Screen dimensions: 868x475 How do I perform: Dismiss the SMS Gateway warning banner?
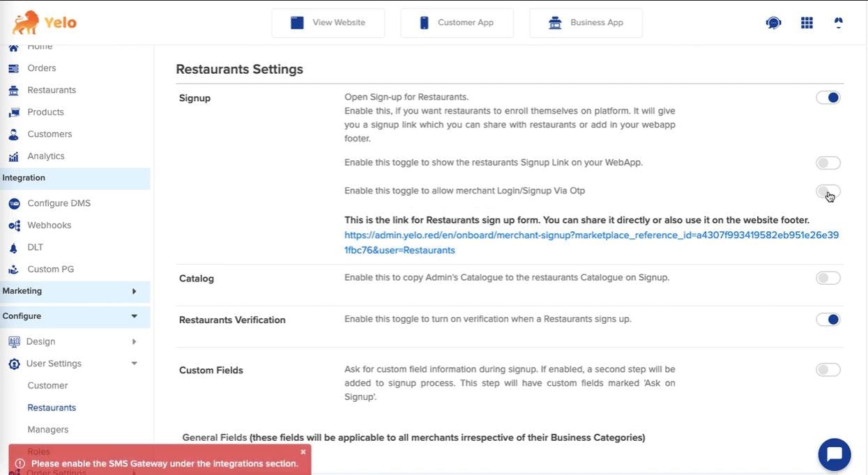303,452
